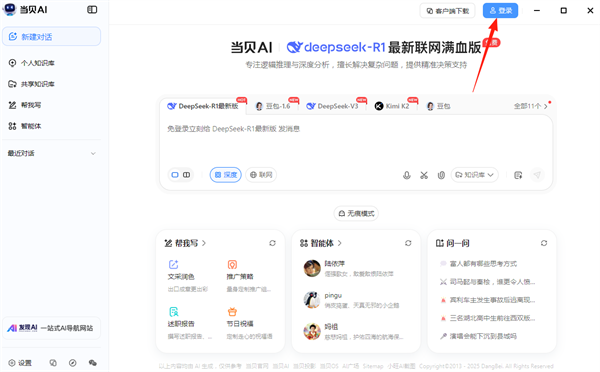Refresh the 智能体 card list
Image resolution: width=600 pixels, height=372 pixels.
[408, 243]
